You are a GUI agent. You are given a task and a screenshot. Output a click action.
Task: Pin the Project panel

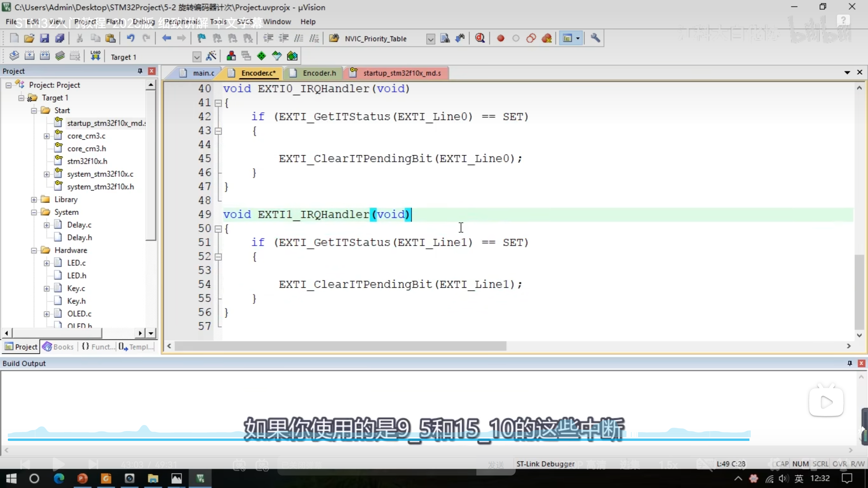140,71
